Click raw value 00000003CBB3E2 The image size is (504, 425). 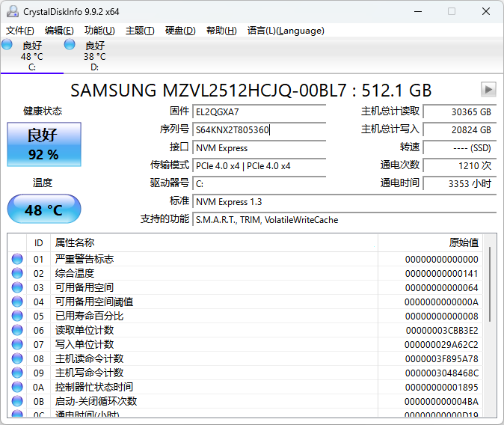(x=442, y=331)
